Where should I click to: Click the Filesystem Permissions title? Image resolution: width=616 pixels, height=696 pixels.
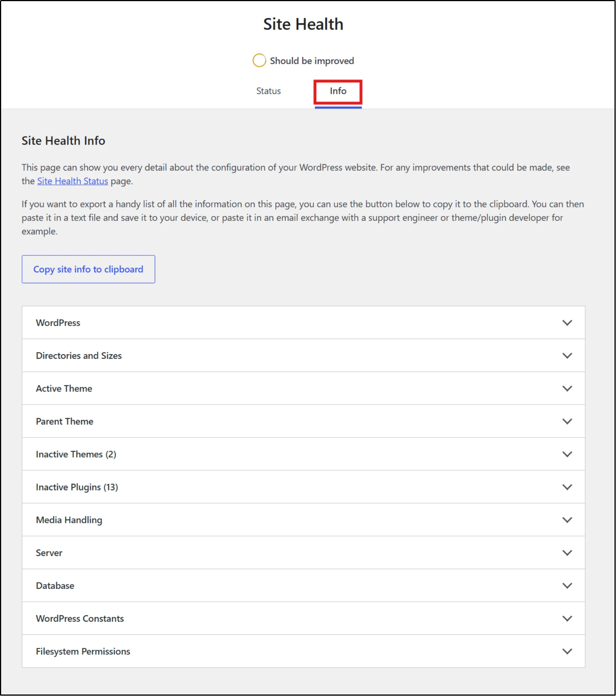tap(83, 652)
